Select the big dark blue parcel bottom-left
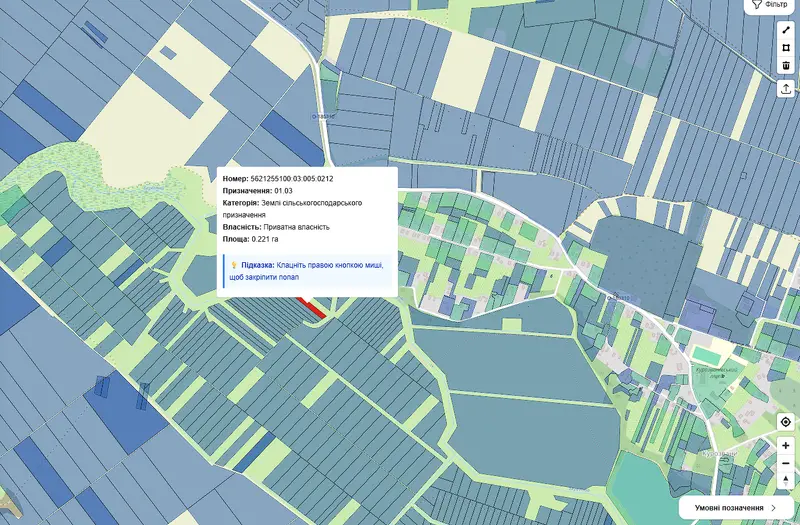This screenshot has width=800, height=525. tap(127, 411)
